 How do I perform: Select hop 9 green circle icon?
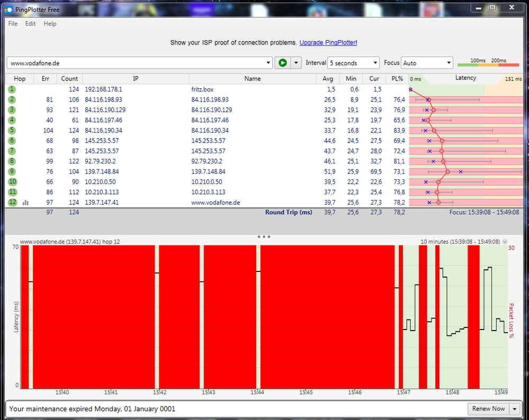click(x=12, y=171)
